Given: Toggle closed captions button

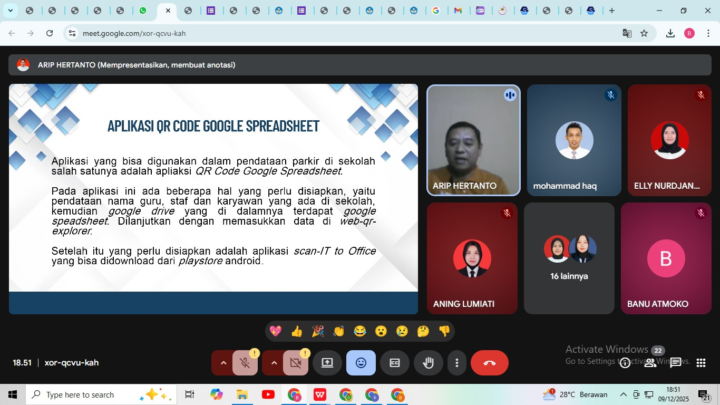Looking at the screenshot, I should (x=395, y=362).
